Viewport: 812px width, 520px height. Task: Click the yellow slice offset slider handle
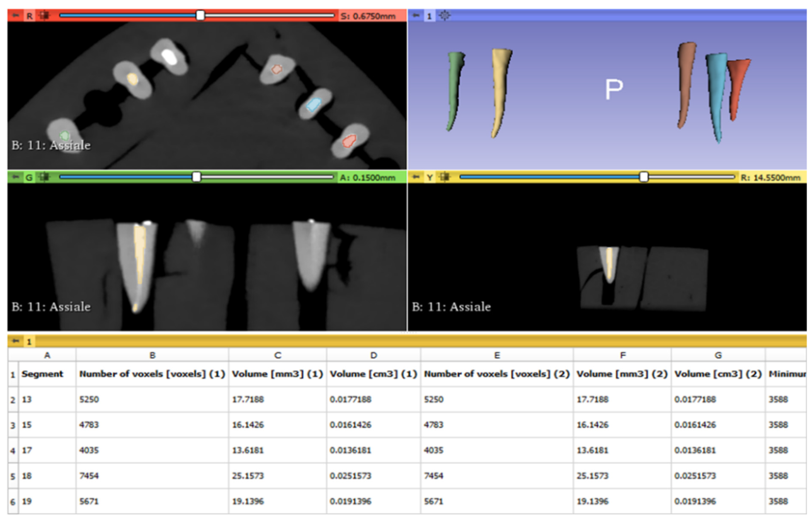click(x=644, y=177)
